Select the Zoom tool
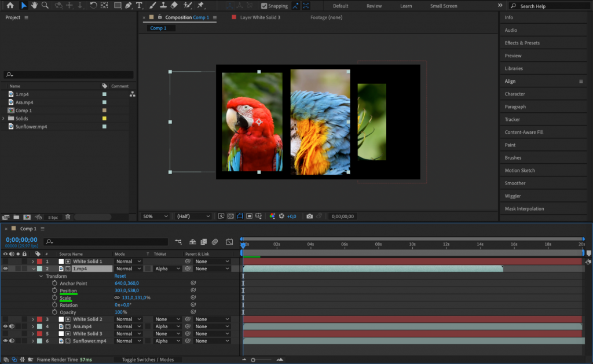Screen dimensions: 593x364 (x=45, y=5)
